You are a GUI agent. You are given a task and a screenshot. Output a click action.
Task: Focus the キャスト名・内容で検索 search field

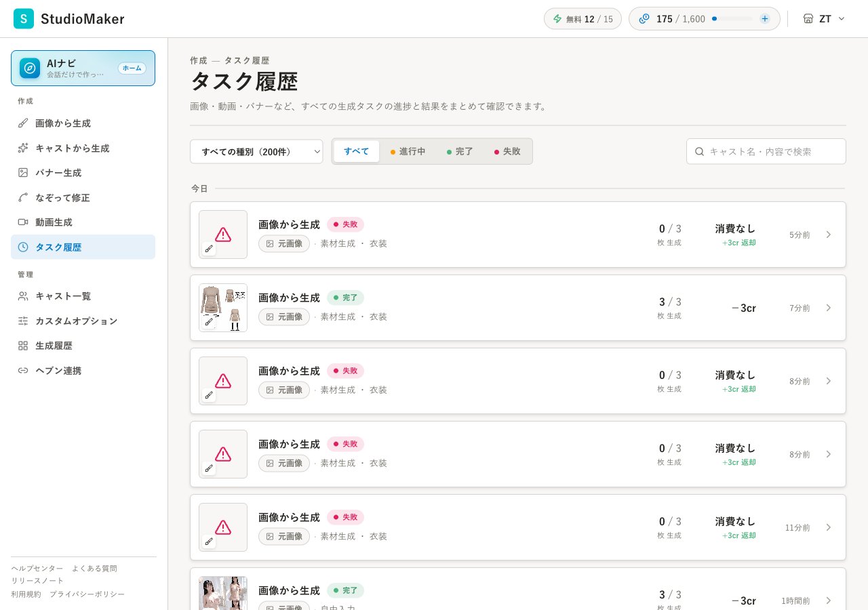766,152
